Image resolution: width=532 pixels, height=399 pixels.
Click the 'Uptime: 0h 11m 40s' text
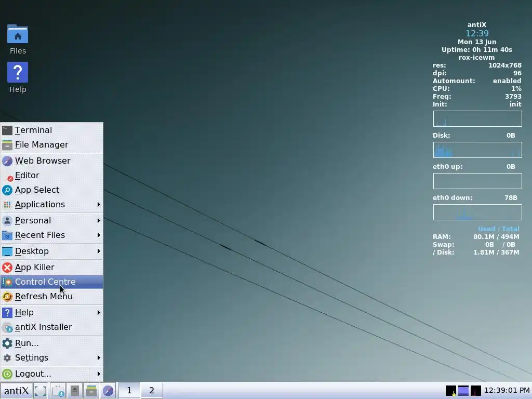(477, 49)
